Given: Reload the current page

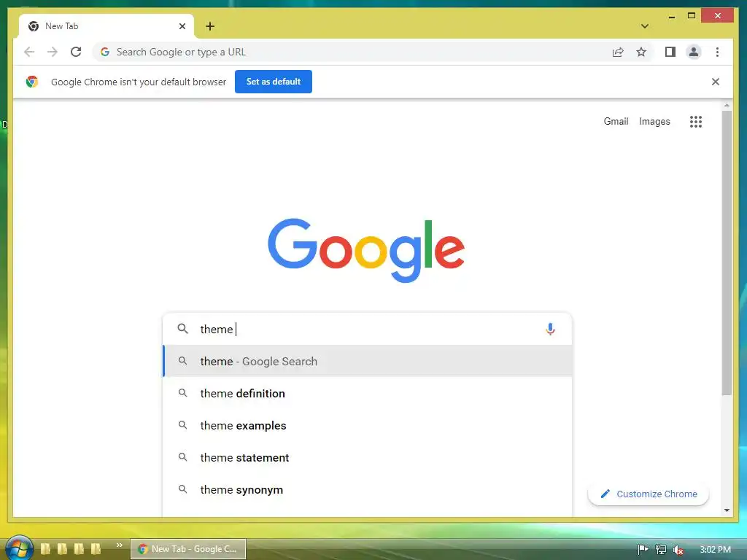Looking at the screenshot, I should tap(76, 52).
